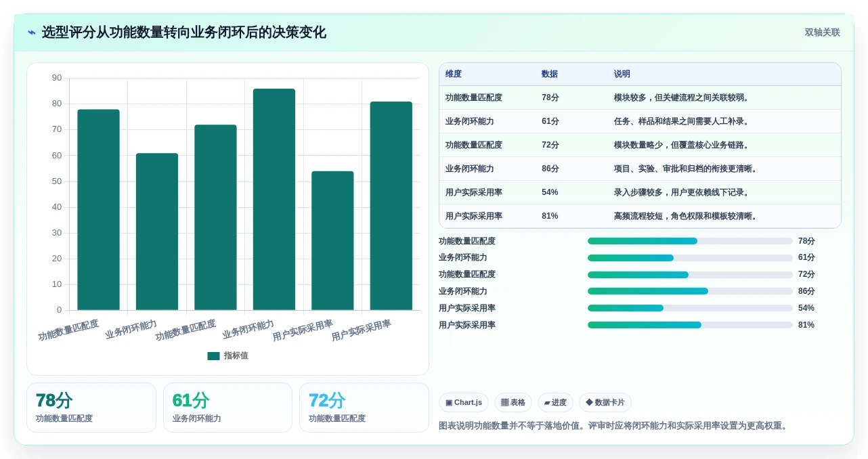Click the shortest chart bar at 54
The width and height of the screenshot is (868, 459).
coord(332,240)
